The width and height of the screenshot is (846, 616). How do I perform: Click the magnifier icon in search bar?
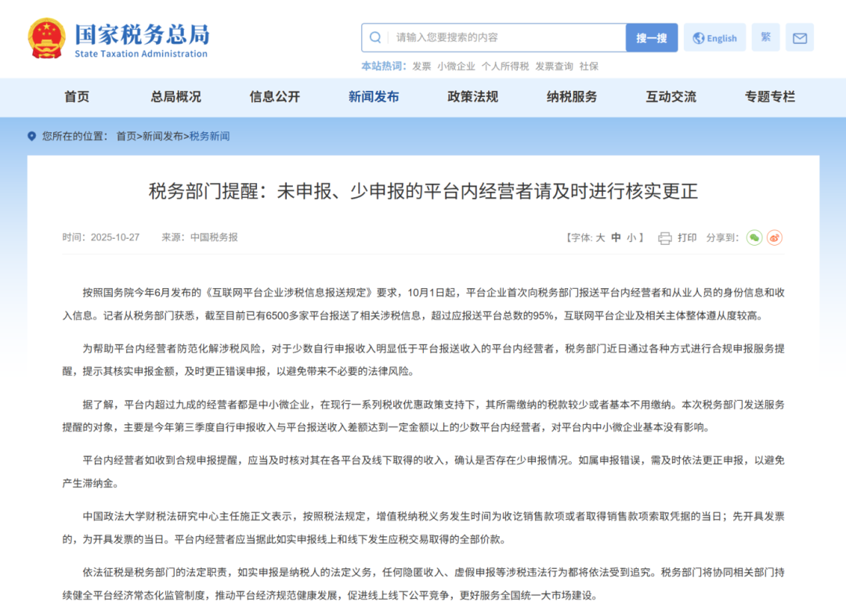(x=375, y=37)
